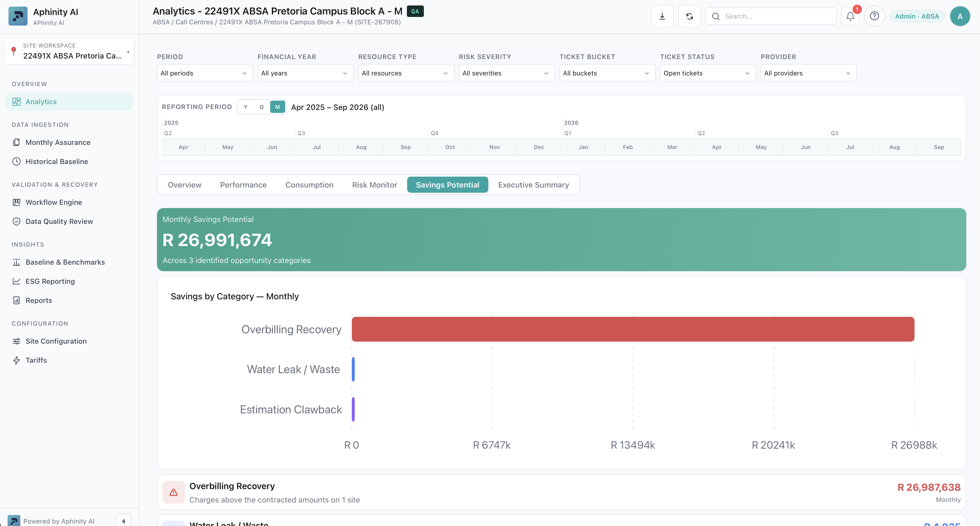The width and height of the screenshot is (980, 526).
Task: Click the Admin · ABSA role badge
Action: 917,16
